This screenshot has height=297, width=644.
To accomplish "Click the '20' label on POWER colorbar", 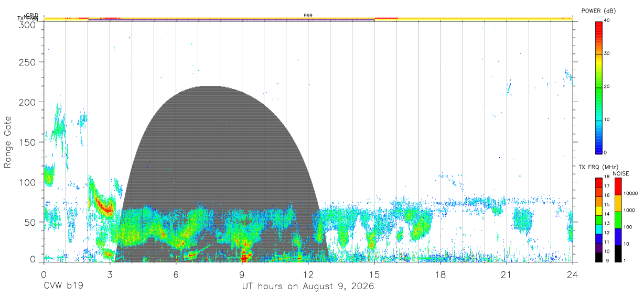I will point(607,86).
